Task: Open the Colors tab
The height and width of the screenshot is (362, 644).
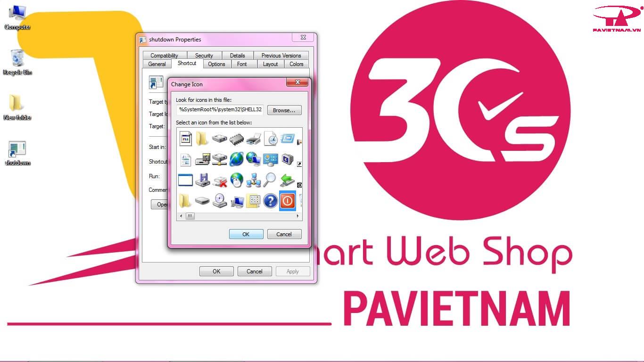Action: pyautogui.click(x=297, y=64)
